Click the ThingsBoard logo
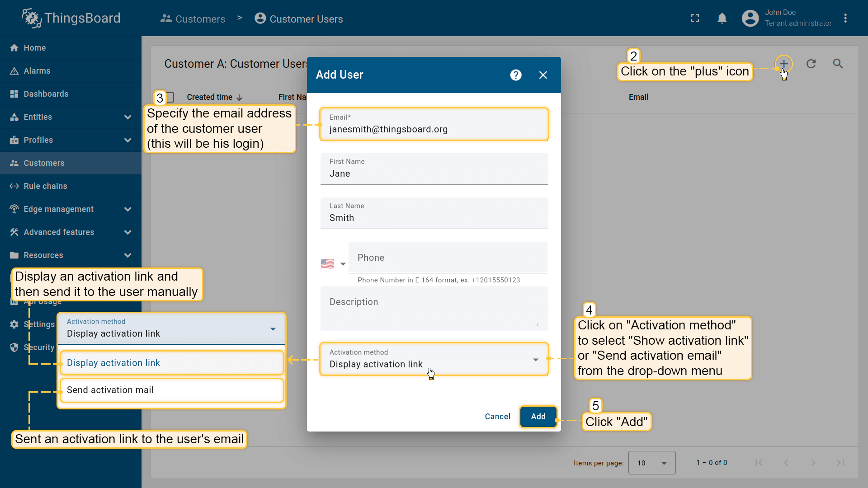 click(x=71, y=19)
